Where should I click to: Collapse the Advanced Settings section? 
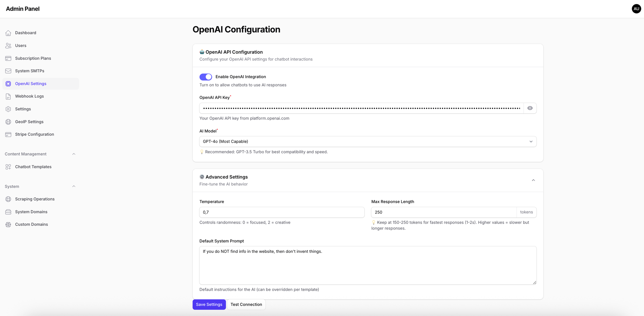pyautogui.click(x=533, y=180)
